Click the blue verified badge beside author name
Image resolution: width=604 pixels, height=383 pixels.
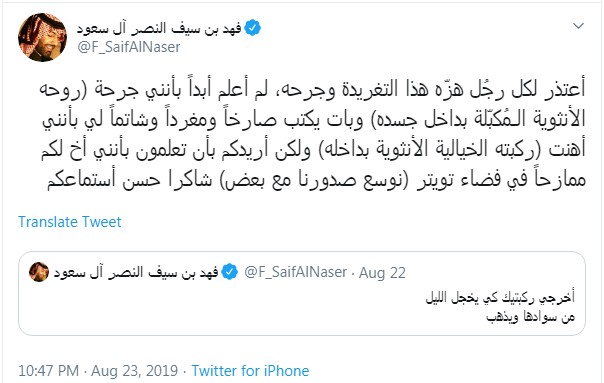253,28
